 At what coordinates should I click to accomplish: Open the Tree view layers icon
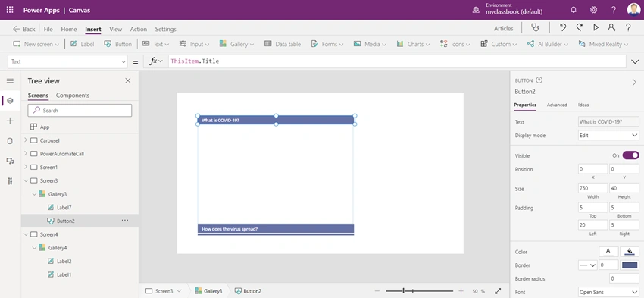pyautogui.click(x=11, y=101)
